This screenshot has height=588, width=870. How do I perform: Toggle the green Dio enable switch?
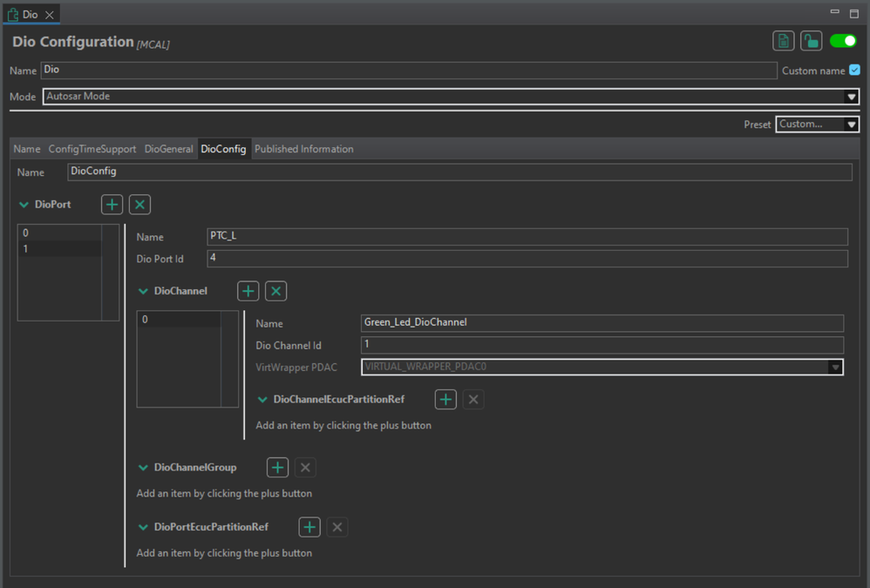coord(843,41)
